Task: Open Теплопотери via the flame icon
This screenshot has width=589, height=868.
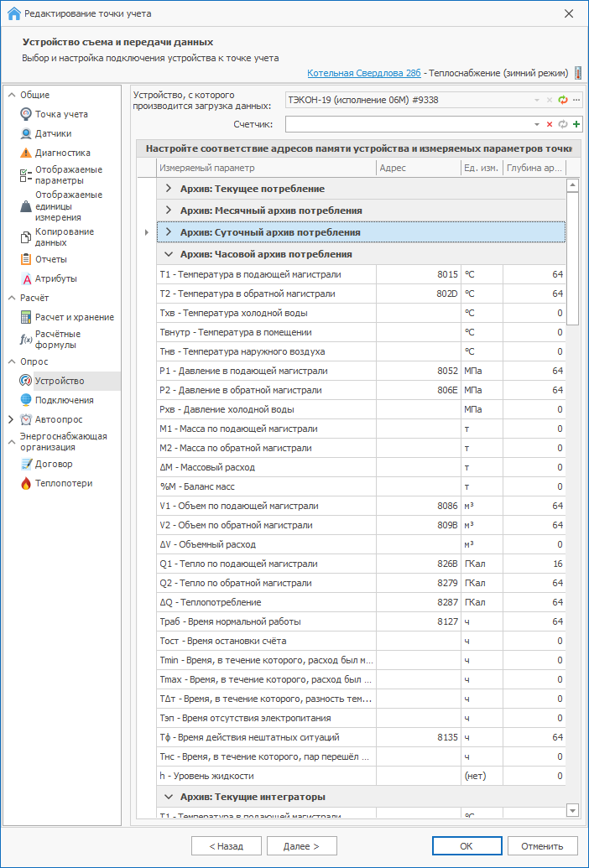Action: (26, 483)
